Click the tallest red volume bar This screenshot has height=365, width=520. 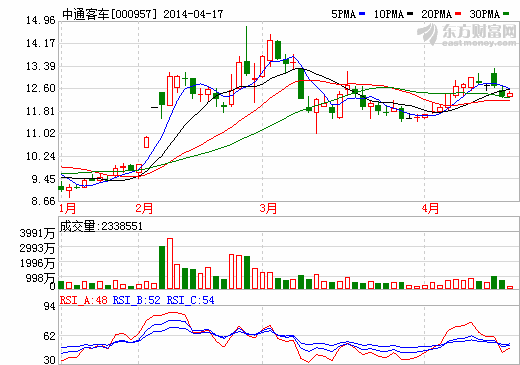(x=170, y=263)
